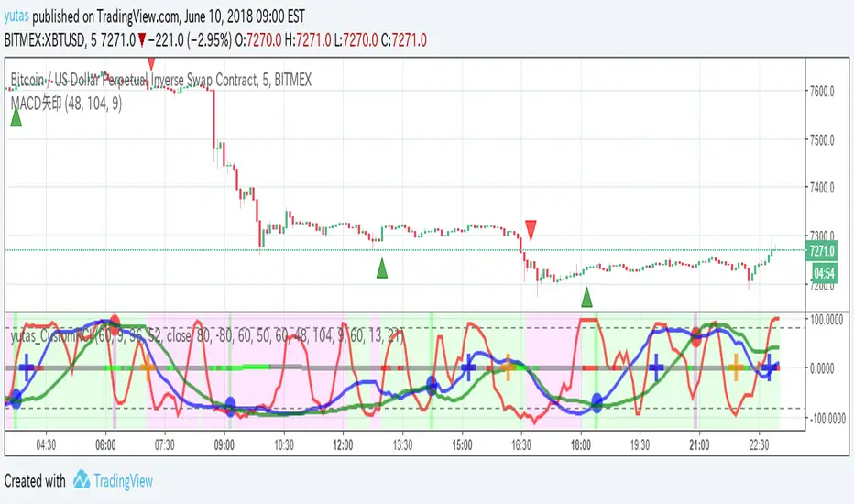The image size is (854, 504).
Task: Click the H:7271.0 high value in header
Action: pyautogui.click(x=308, y=39)
